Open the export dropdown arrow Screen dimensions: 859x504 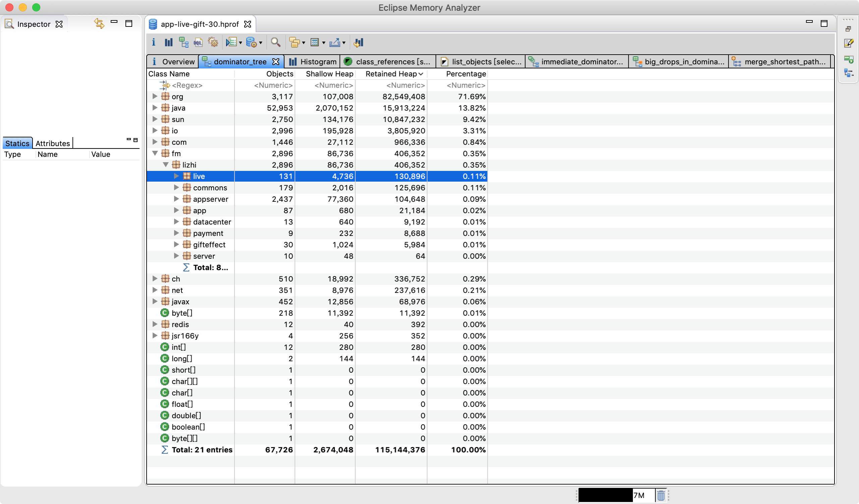[x=343, y=43]
